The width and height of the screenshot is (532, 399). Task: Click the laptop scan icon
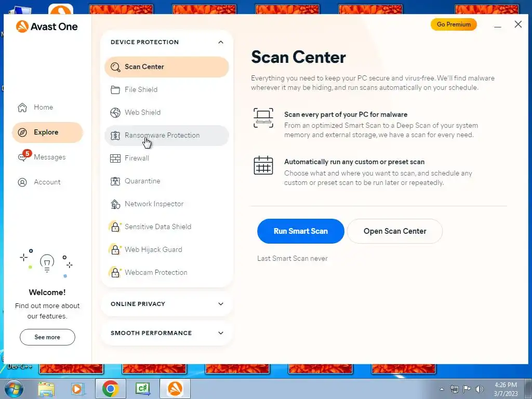263,118
